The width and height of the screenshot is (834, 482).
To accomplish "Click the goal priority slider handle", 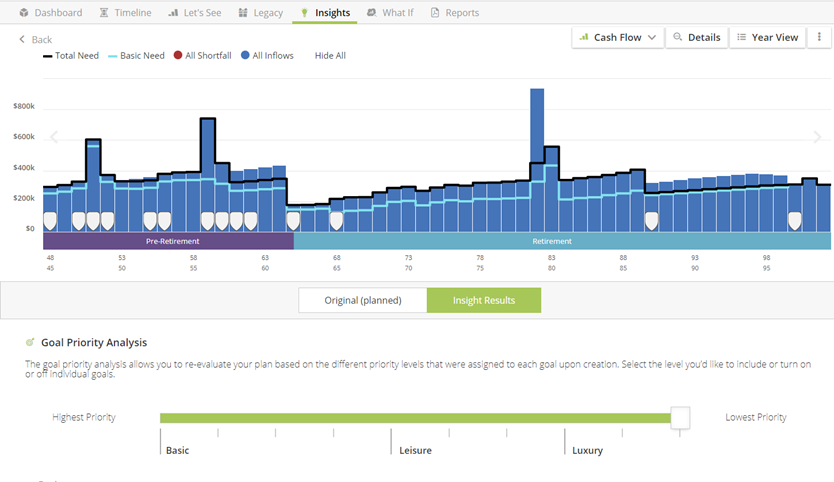I will click(680, 417).
